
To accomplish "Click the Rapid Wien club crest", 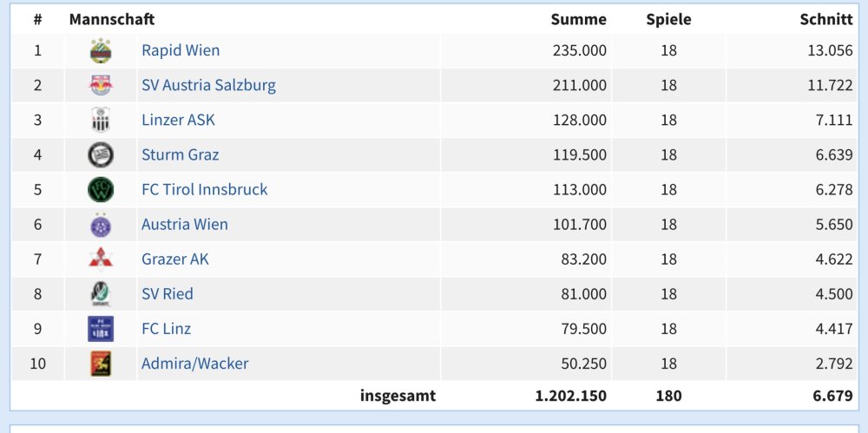I will (x=101, y=51).
